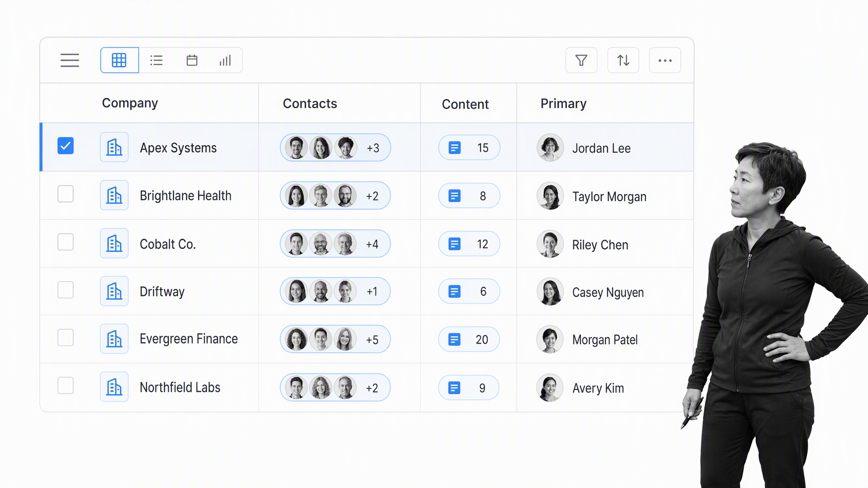Expand Brightlane Health +2 contacts group
This screenshot has width=868, height=488.
click(335, 196)
